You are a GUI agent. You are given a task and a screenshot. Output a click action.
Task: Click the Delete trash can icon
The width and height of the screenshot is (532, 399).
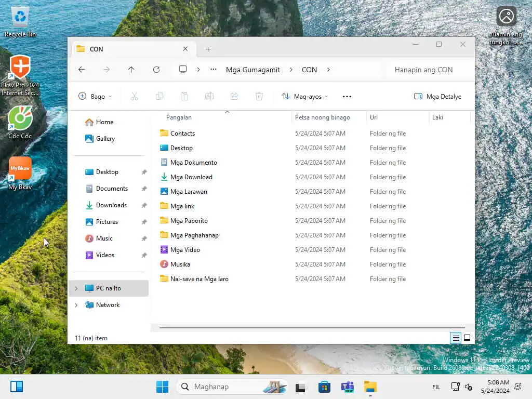click(x=259, y=96)
